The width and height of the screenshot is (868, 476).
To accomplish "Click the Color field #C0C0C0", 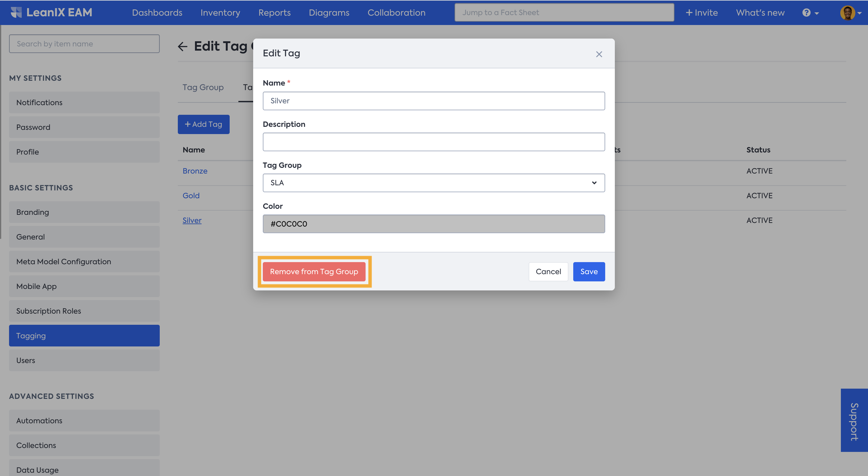I will coord(433,224).
